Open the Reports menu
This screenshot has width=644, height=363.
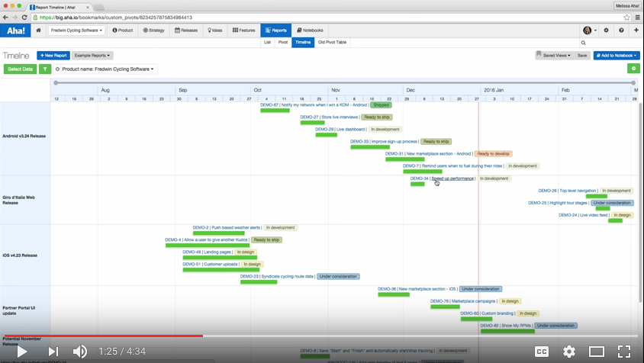coord(276,31)
